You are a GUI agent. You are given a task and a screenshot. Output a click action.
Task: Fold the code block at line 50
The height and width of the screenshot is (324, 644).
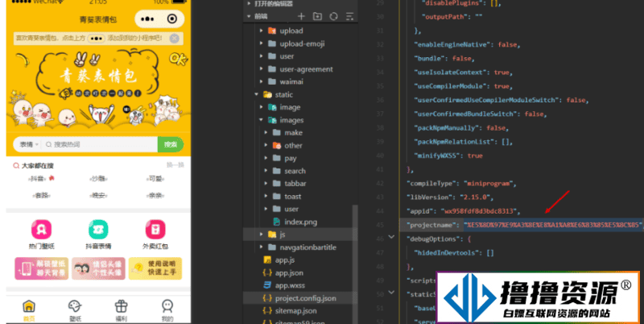click(391, 293)
